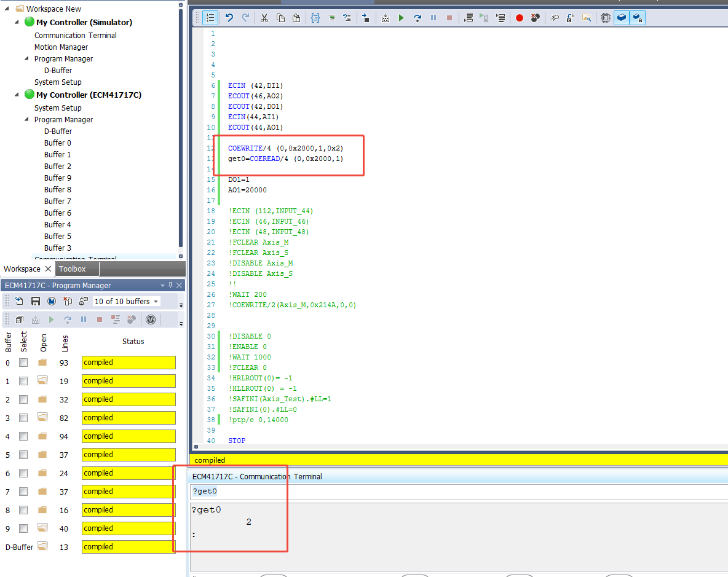728x577 pixels.
Task: Click the Undo arrow in editor toolbar
Action: pyautogui.click(x=229, y=18)
